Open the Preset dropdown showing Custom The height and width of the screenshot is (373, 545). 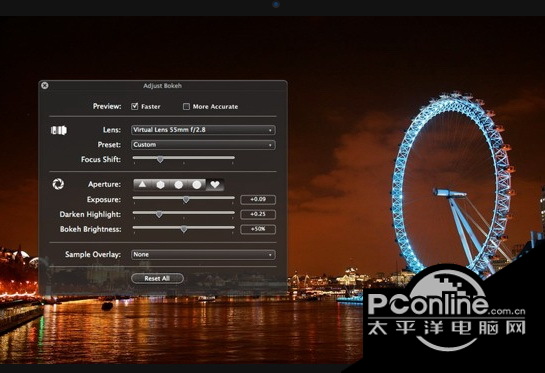pyautogui.click(x=203, y=145)
